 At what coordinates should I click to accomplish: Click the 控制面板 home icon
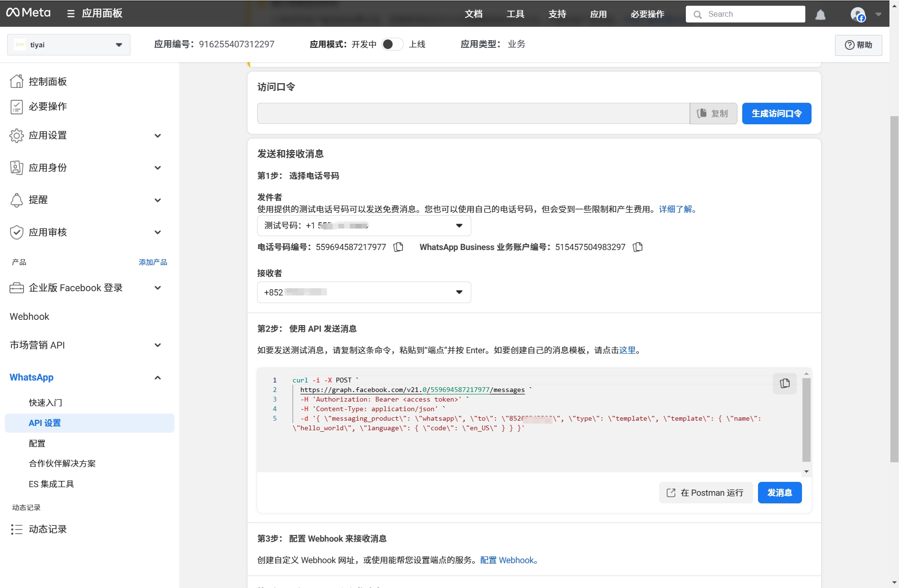click(x=17, y=81)
